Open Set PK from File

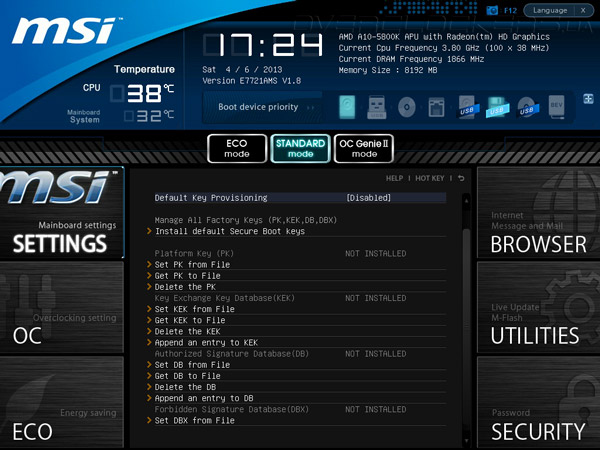click(x=192, y=264)
